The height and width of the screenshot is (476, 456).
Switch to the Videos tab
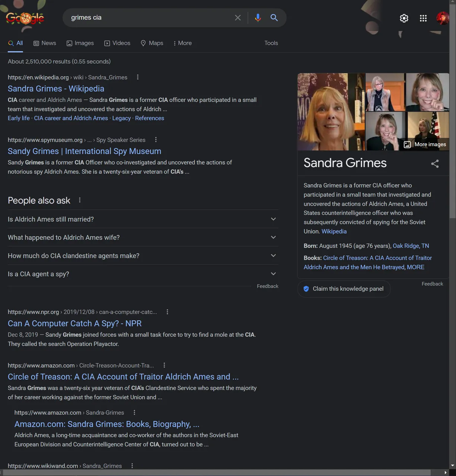[117, 43]
